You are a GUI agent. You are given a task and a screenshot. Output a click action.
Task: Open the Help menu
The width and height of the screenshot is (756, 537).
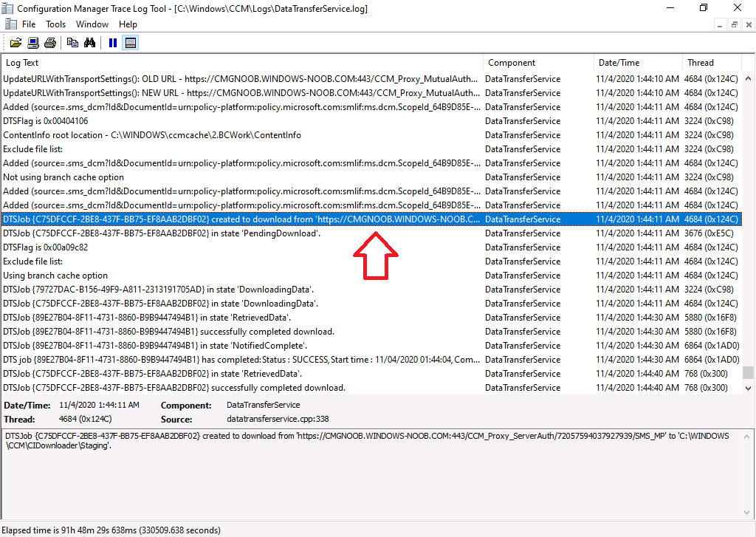pyautogui.click(x=128, y=24)
